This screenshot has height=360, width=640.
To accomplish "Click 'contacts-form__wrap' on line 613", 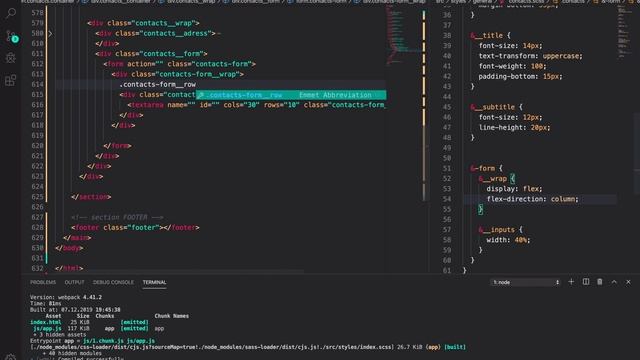I will (197, 74).
